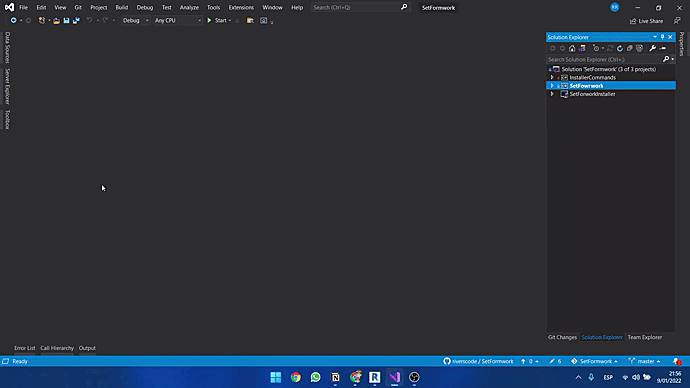Screen dimensions: 690x388
Task: Click the New Project toolbar icon
Action: [x=42, y=20]
